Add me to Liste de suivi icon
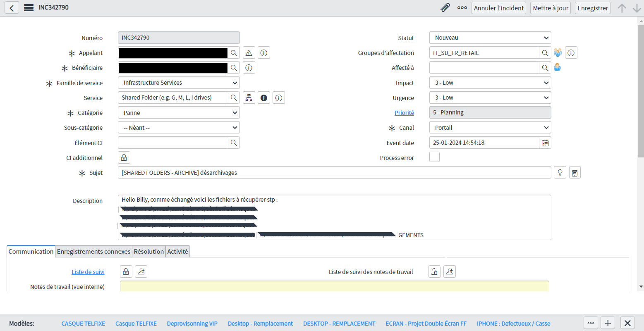644x331 pixels. pyautogui.click(x=141, y=271)
